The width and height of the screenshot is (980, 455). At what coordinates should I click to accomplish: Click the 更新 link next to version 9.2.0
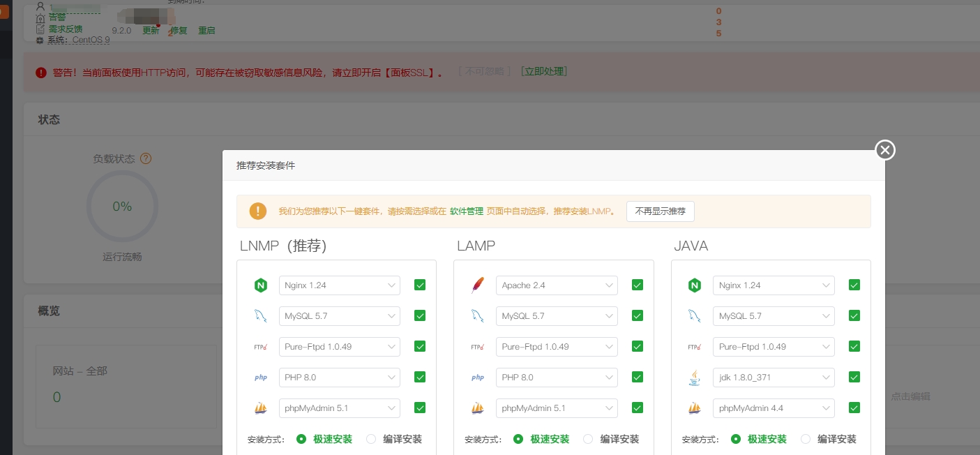(x=151, y=31)
